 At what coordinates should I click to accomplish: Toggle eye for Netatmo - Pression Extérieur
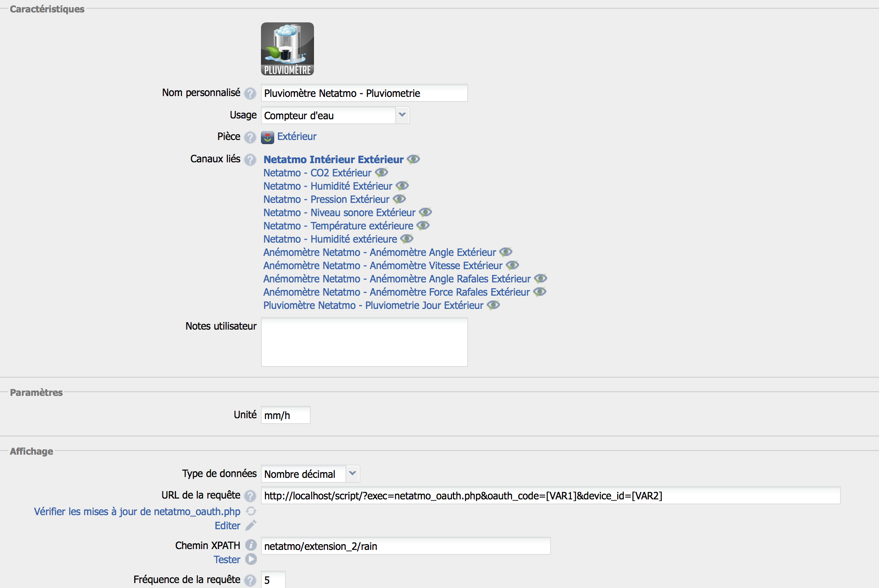pos(399,199)
